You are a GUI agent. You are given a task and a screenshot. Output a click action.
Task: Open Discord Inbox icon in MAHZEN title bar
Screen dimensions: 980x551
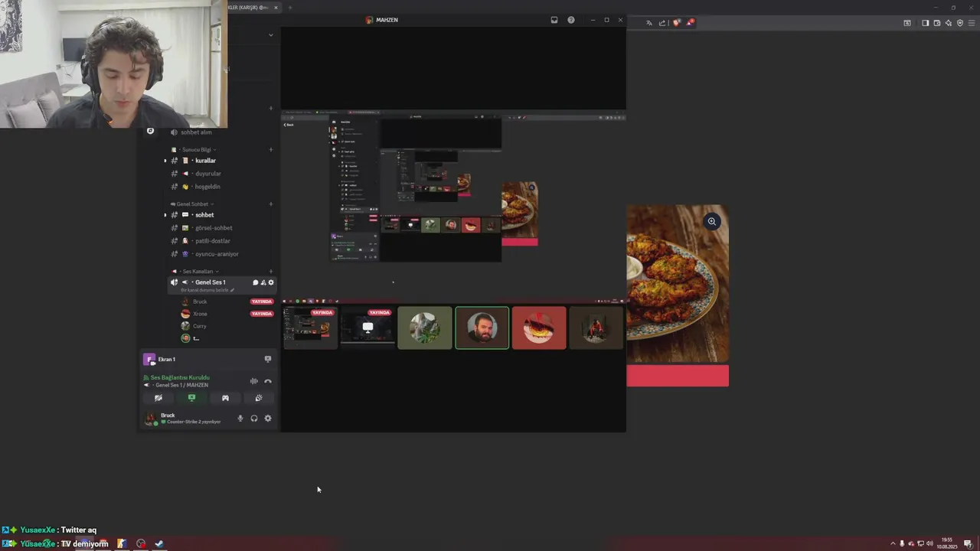coord(554,20)
